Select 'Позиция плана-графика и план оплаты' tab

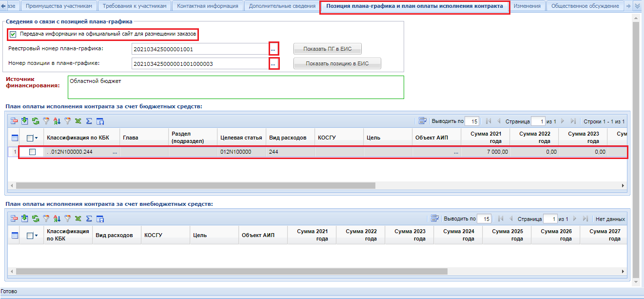(x=414, y=6)
